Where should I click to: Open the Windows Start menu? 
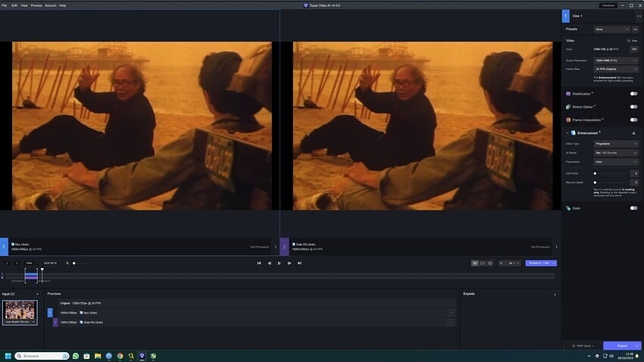click(x=8, y=356)
